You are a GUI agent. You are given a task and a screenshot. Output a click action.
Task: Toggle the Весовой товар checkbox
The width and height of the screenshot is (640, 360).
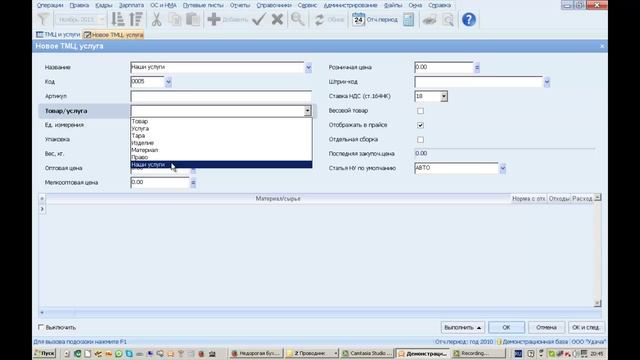click(x=420, y=111)
